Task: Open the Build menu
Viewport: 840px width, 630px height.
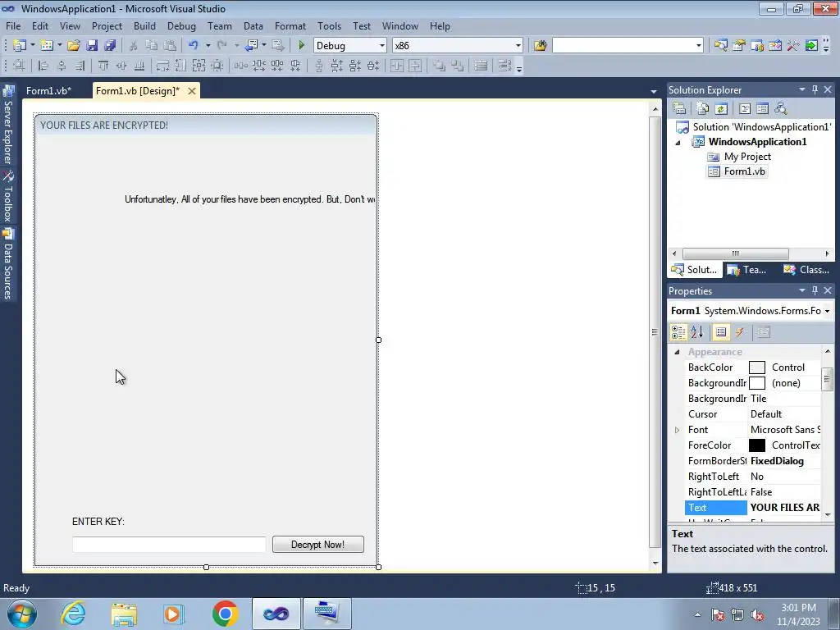Action: pos(144,25)
